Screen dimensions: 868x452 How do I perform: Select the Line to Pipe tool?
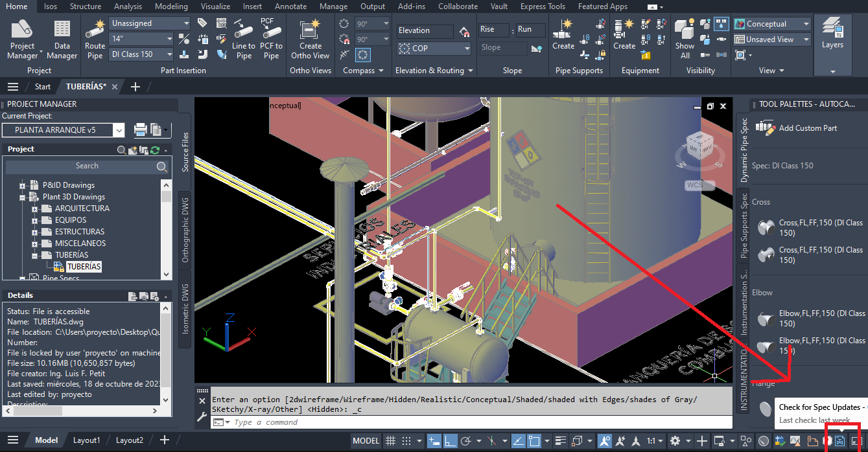pos(244,40)
